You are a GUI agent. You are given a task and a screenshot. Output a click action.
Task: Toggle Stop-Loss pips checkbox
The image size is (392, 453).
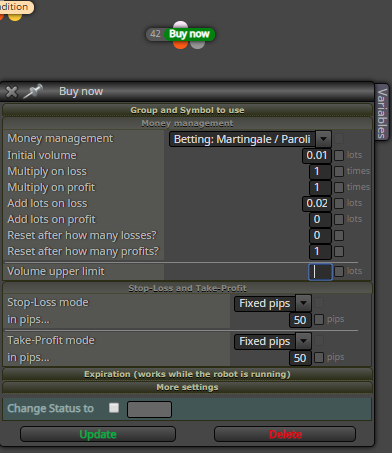coord(319,319)
